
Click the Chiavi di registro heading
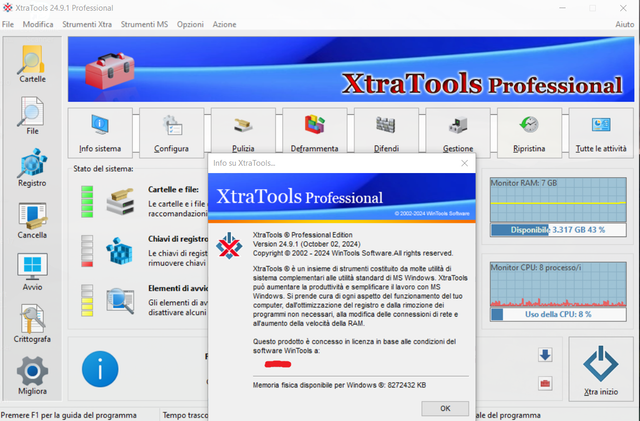pos(178,239)
